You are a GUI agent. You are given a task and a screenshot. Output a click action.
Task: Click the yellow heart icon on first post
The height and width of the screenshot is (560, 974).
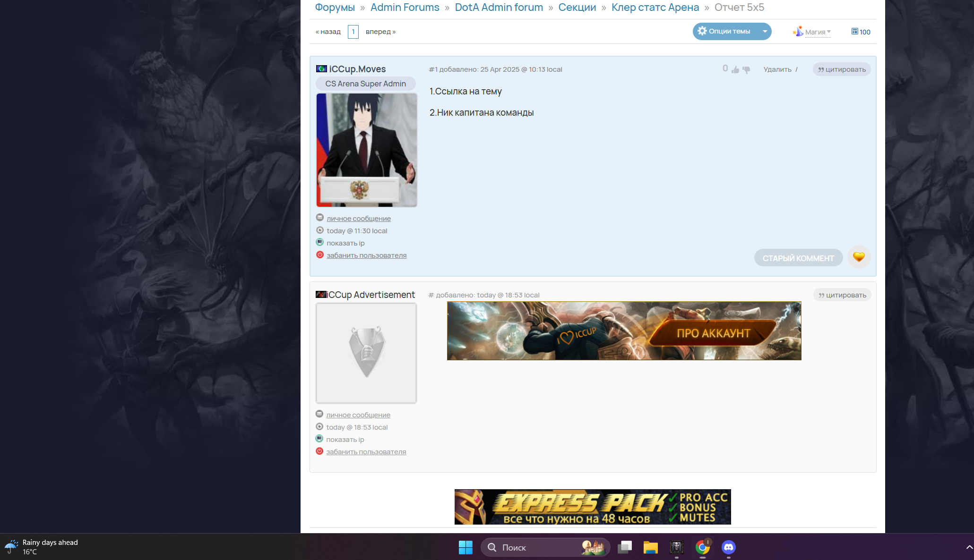click(x=859, y=257)
